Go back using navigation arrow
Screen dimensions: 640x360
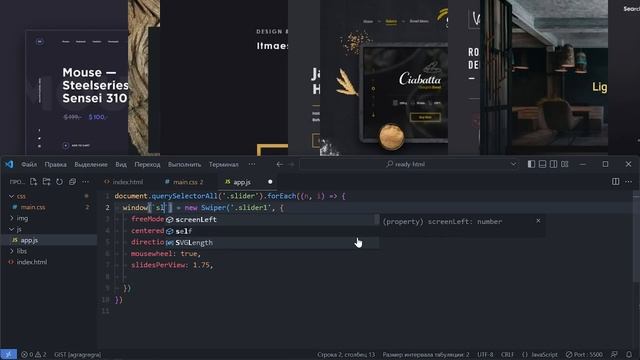280,164
